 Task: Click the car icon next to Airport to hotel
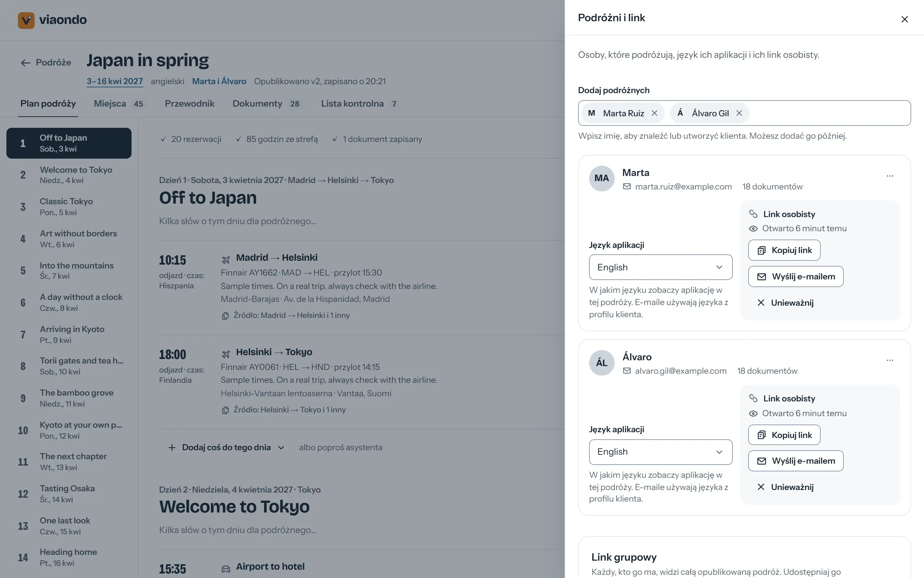(226, 569)
